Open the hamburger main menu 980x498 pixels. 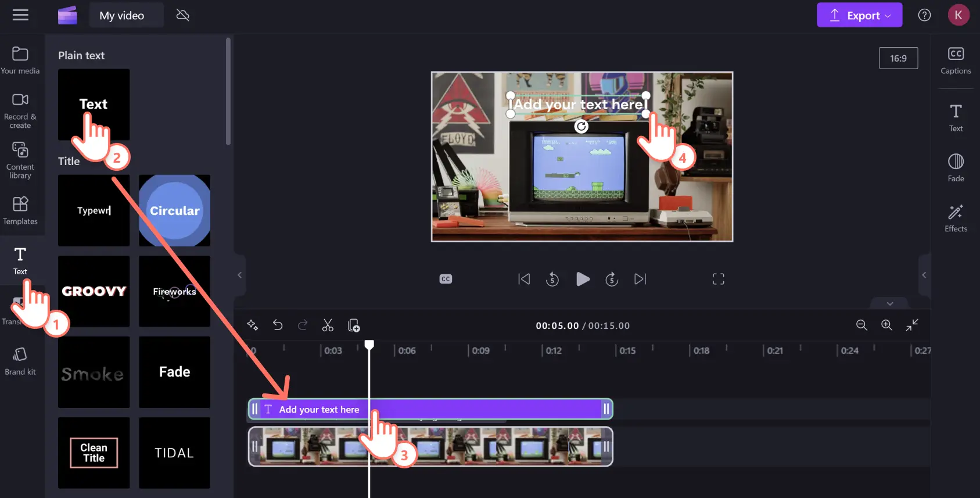coord(20,15)
